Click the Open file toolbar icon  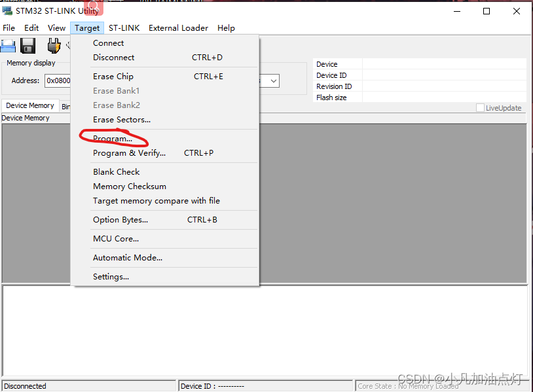coord(8,46)
